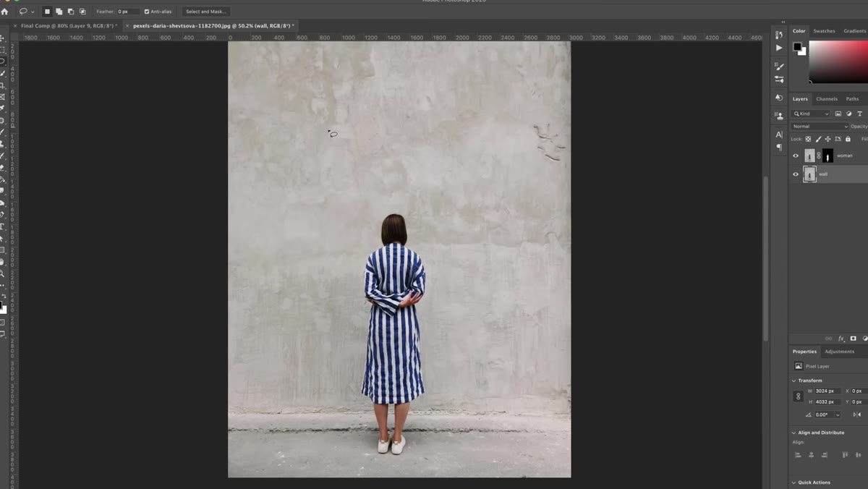Switch to Final Comp document tab

[67, 25]
